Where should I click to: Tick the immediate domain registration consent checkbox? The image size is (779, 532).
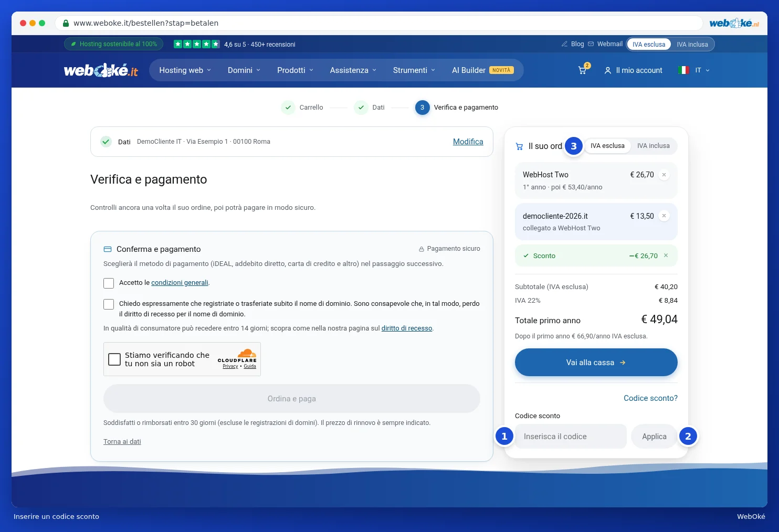coord(109,304)
